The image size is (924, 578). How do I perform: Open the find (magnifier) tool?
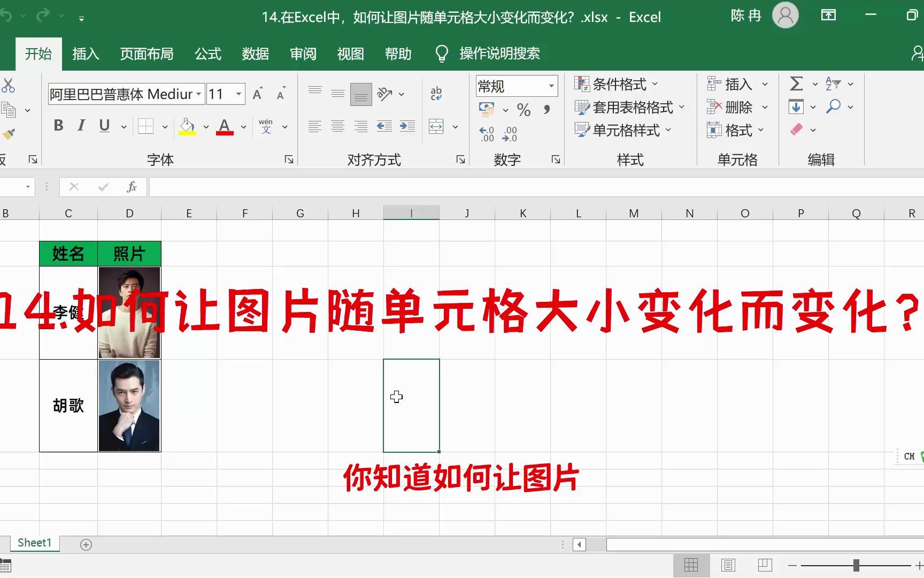click(833, 107)
